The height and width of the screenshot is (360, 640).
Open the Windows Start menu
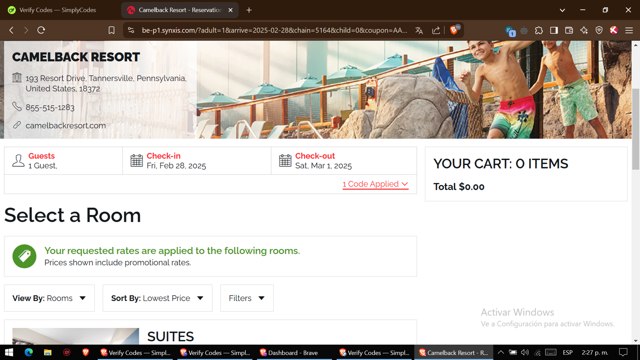point(9,353)
